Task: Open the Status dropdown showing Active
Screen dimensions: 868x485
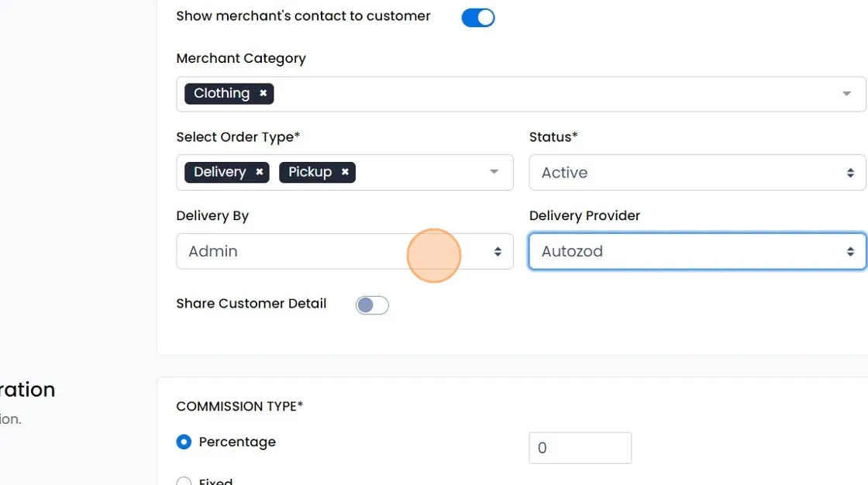Action: (697, 173)
